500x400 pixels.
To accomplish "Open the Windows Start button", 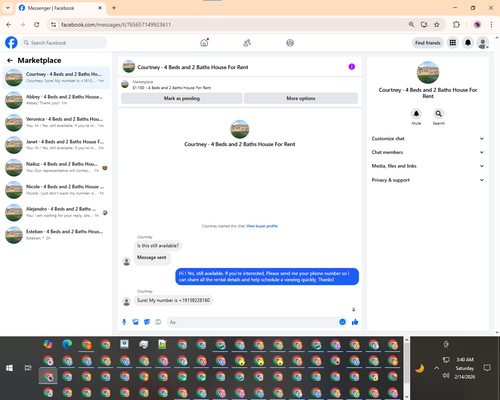I will point(9,368).
